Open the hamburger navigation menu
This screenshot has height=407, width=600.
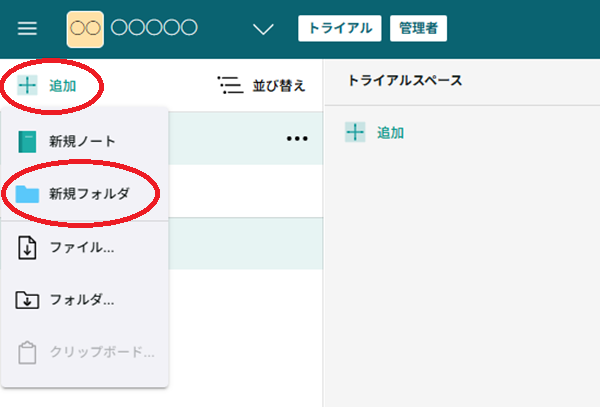point(27,28)
